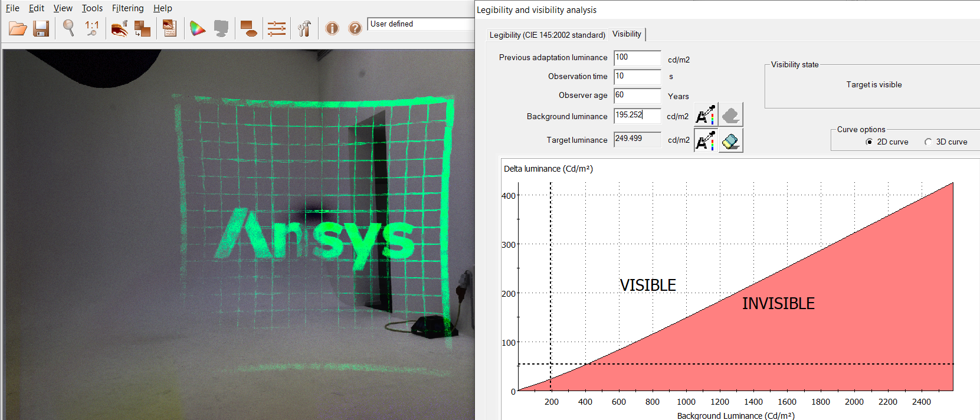Viewport: 980px width, 420px height.
Task: Click the Target luminance value field
Action: point(637,139)
